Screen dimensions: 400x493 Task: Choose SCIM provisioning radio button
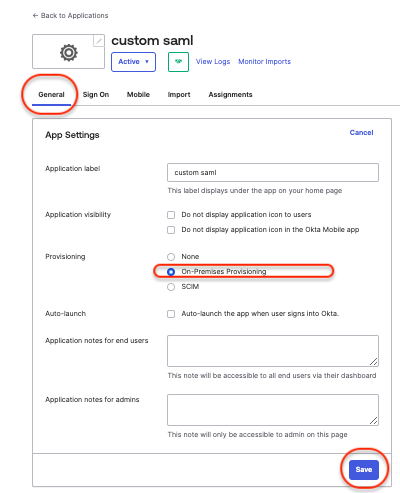coord(171,287)
